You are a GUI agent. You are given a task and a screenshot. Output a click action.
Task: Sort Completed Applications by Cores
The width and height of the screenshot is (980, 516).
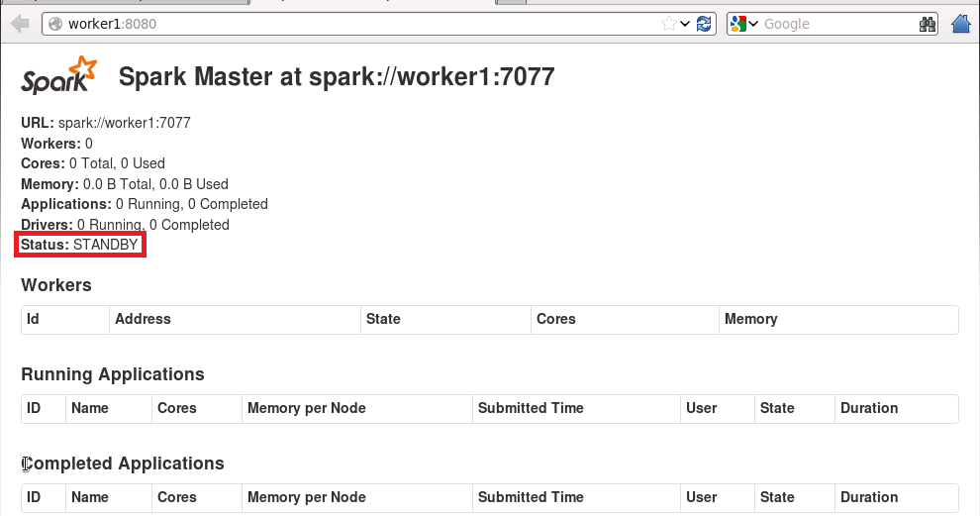197,498
